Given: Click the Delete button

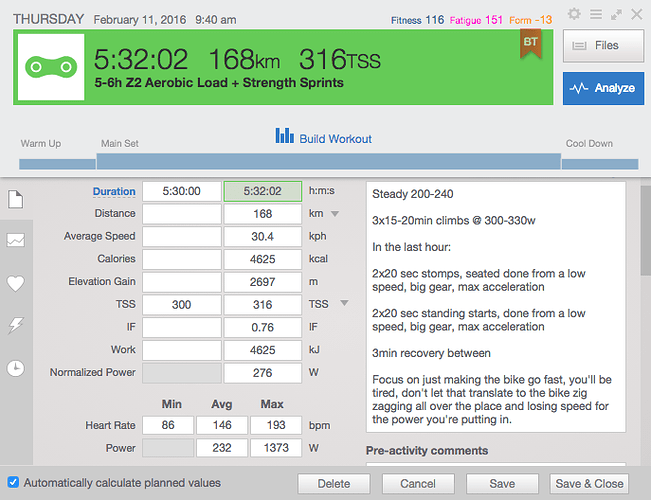Looking at the screenshot, I should coord(334,484).
